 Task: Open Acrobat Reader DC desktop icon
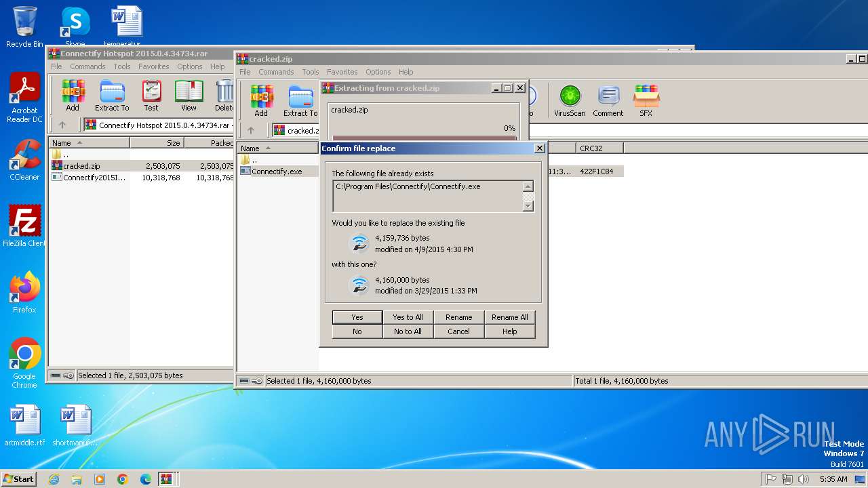24,98
